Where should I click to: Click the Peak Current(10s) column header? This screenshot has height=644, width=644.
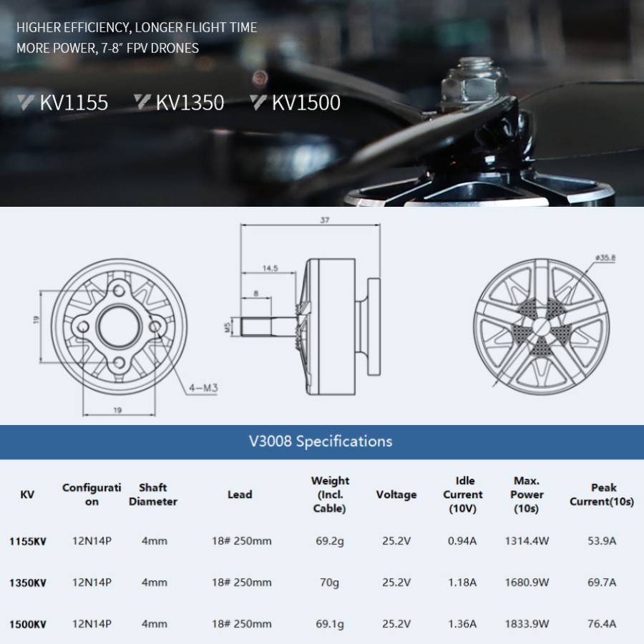[x=601, y=494]
